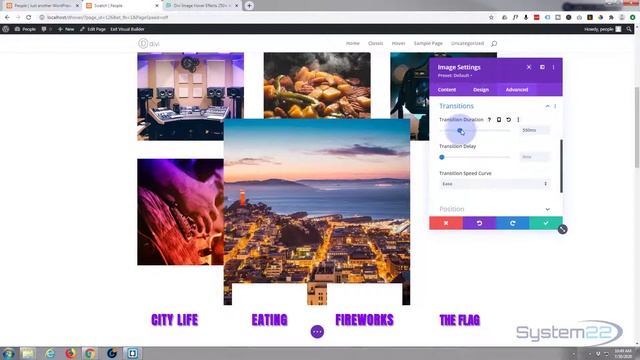Switch to the Content tab
Image resolution: width=640 pixels, height=360 pixels.
(x=447, y=89)
